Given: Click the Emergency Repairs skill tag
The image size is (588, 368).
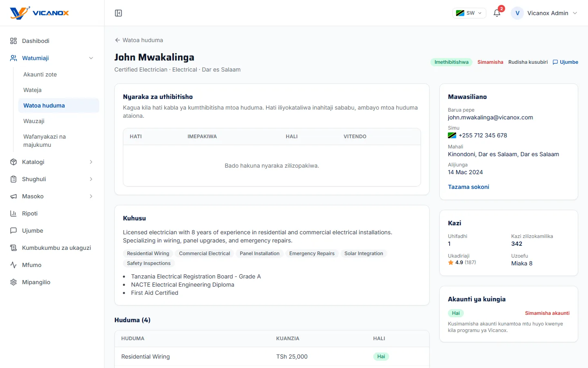Looking at the screenshot, I should coord(312,254).
